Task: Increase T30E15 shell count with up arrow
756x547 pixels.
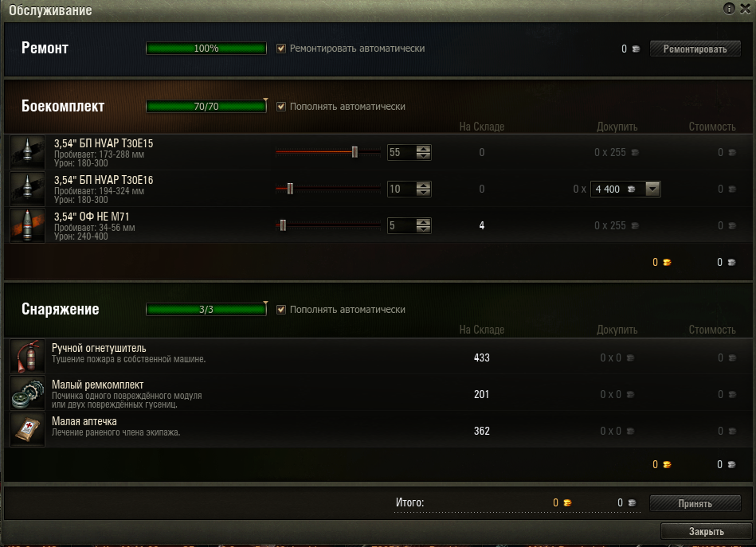Action: click(x=423, y=149)
